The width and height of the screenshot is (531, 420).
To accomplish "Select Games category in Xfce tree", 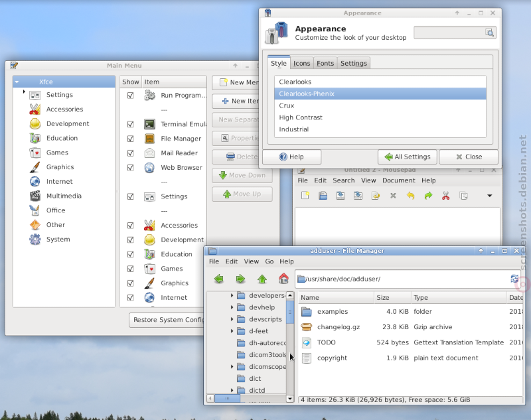I will click(57, 153).
